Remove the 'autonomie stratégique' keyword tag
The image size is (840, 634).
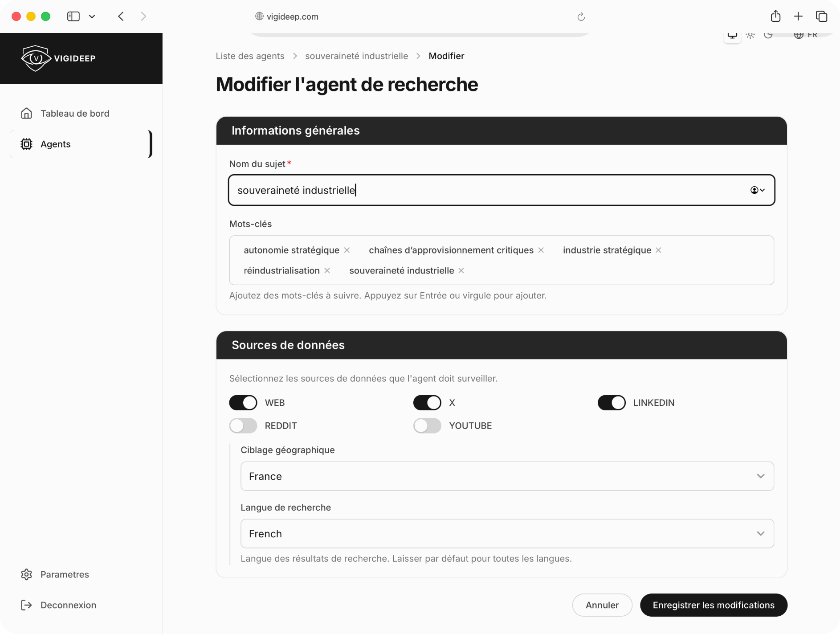347,250
